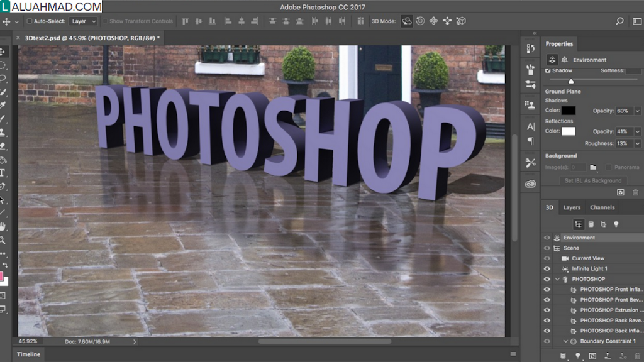Screen dimensions: 644x362
Task: Select the Zoom tool
Action: (3, 240)
